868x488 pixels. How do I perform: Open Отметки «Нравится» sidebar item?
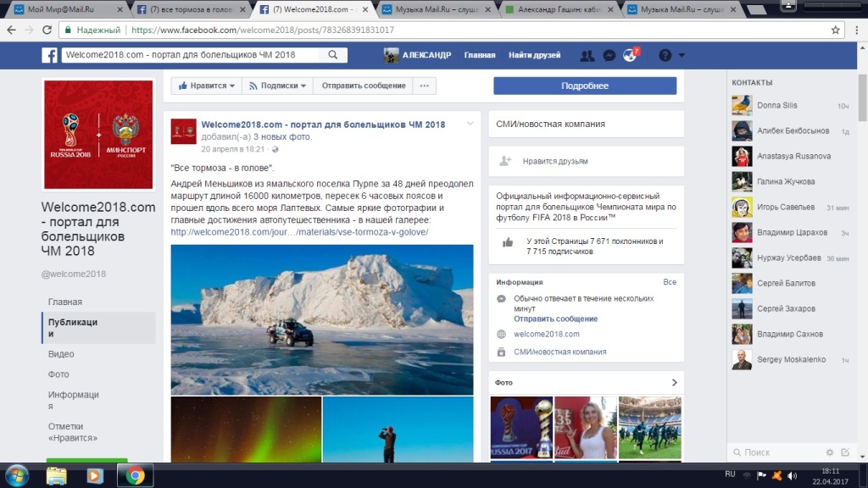[73, 431]
